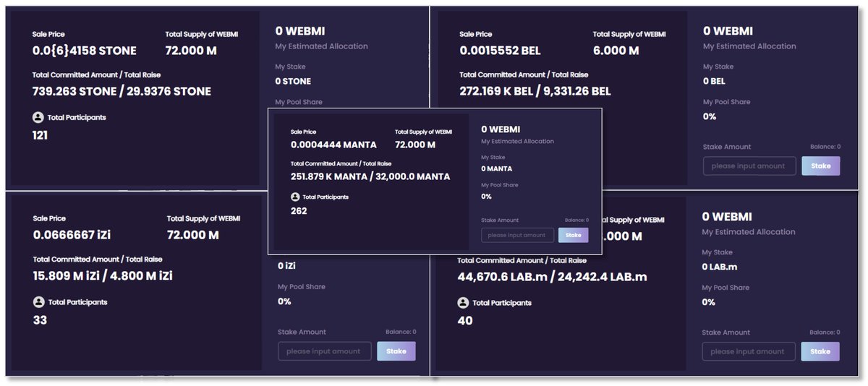Click 'My Estimated Allocation' label in STONE pool
The height and width of the screenshot is (386, 868).
(x=322, y=46)
